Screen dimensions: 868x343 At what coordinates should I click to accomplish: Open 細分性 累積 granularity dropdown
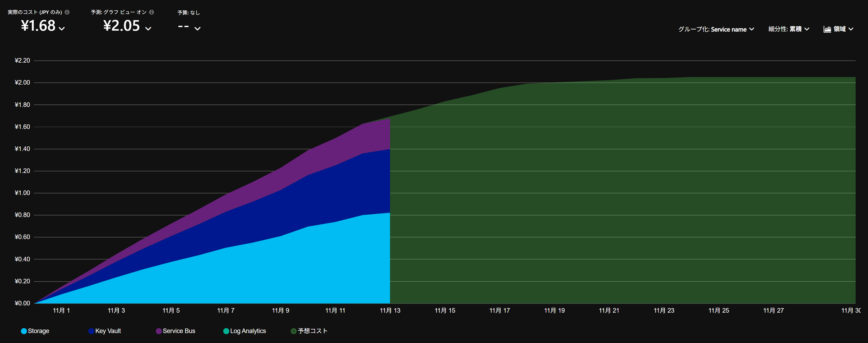pyautogui.click(x=788, y=29)
